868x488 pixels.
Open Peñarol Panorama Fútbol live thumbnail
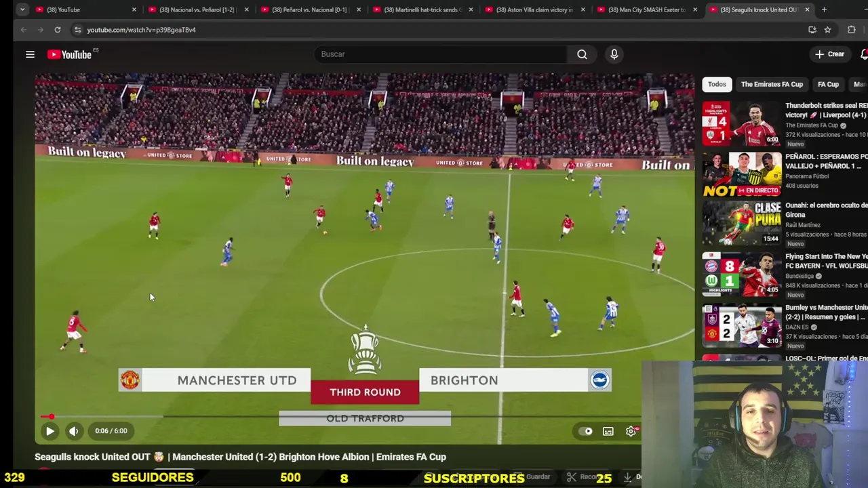point(742,174)
